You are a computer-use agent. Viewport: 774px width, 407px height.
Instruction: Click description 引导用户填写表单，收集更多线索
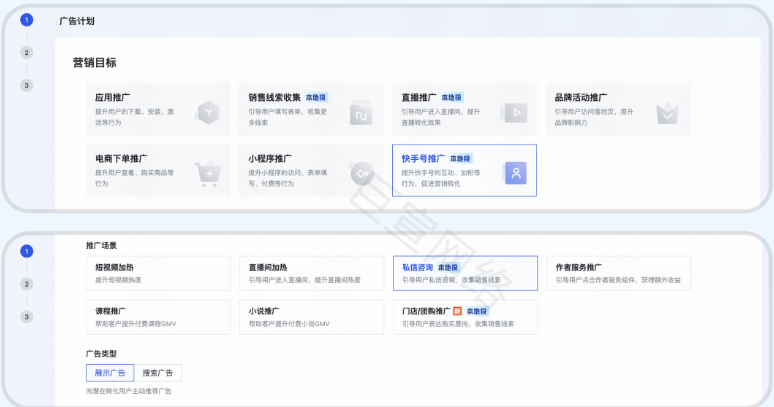click(x=288, y=117)
